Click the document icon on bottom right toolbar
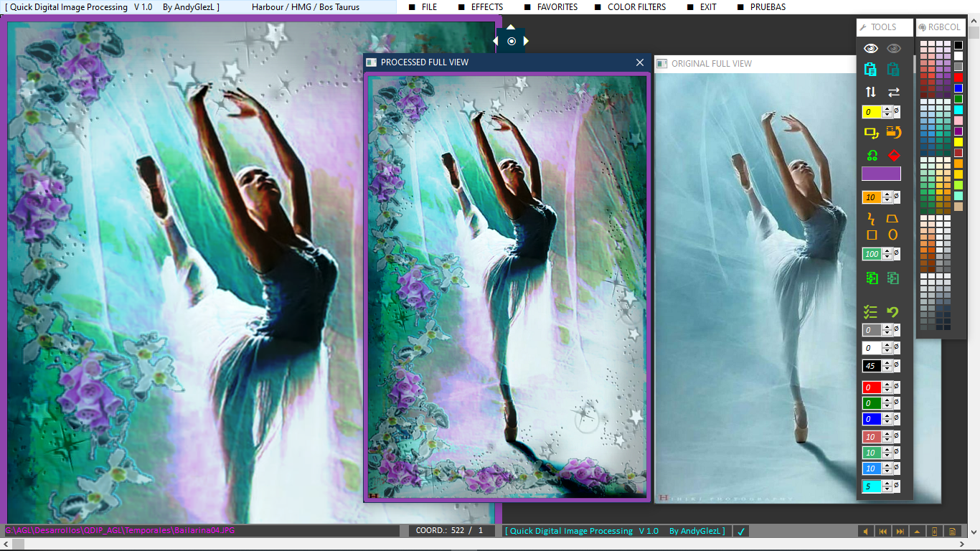Image resolution: width=980 pixels, height=551 pixels. (x=951, y=531)
